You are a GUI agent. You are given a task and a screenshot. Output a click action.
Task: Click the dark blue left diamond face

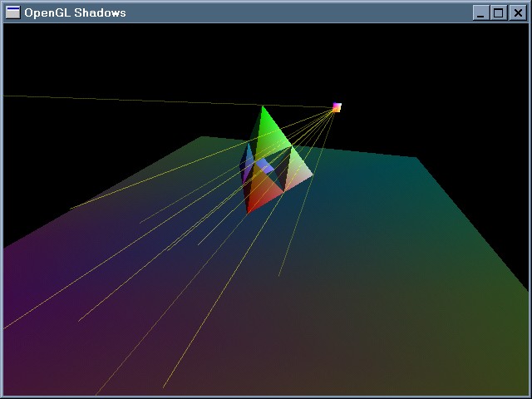tap(246, 166)
